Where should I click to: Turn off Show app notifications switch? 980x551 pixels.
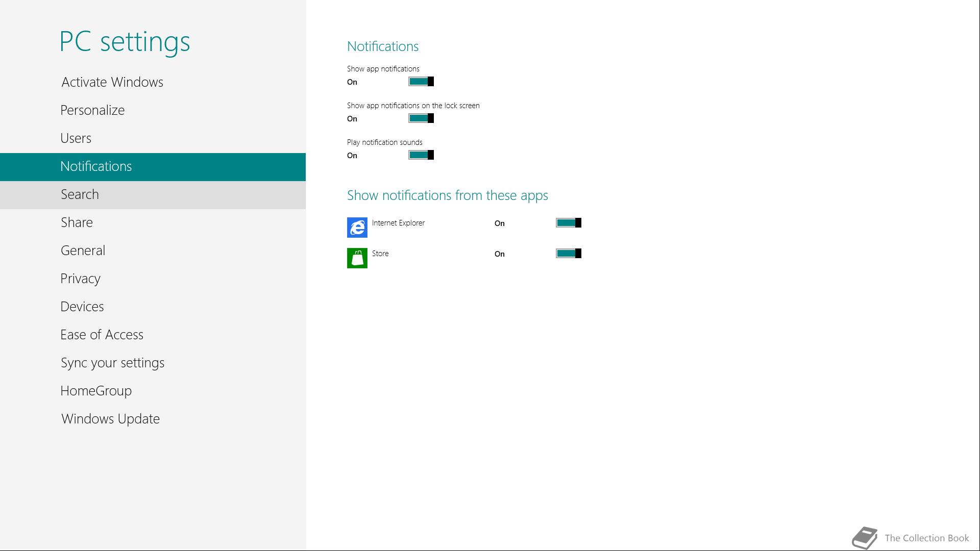coord(421,82)
